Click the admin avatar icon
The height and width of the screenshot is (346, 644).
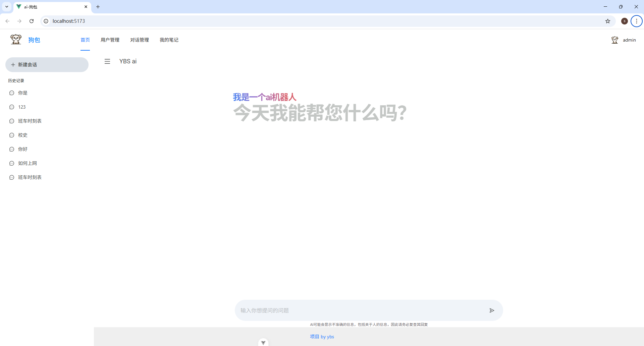614,40
